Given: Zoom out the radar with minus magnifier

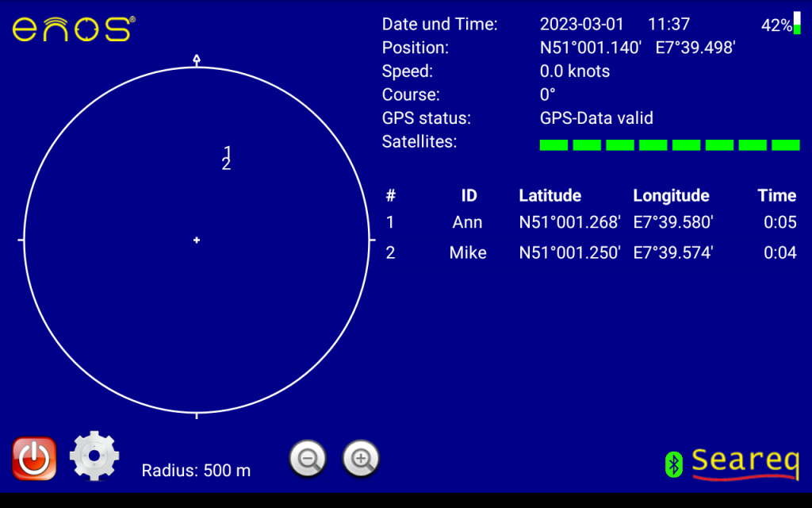Looking at the screenshot, I should pyautogui.click(x=308, y=459).
